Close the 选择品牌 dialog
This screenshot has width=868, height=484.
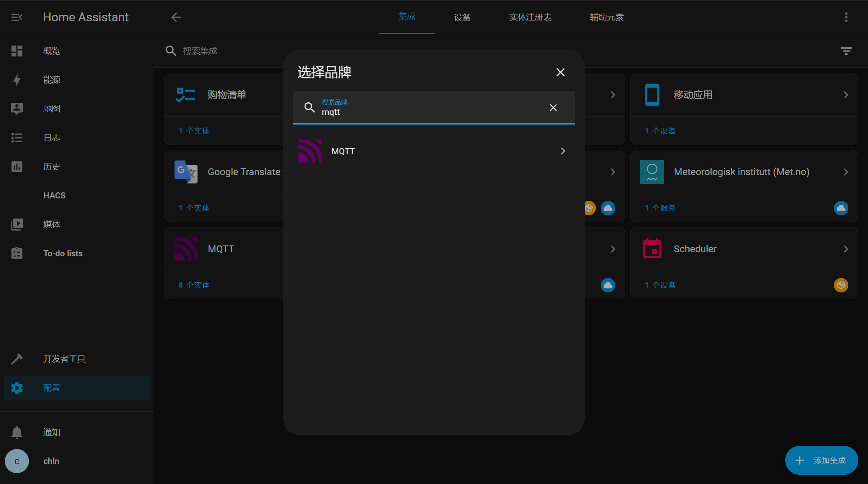click(561, 72)
